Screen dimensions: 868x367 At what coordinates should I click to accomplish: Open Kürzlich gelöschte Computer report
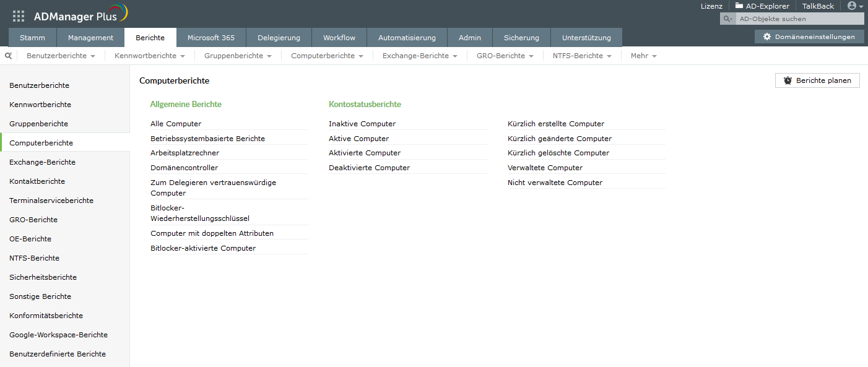558,153
